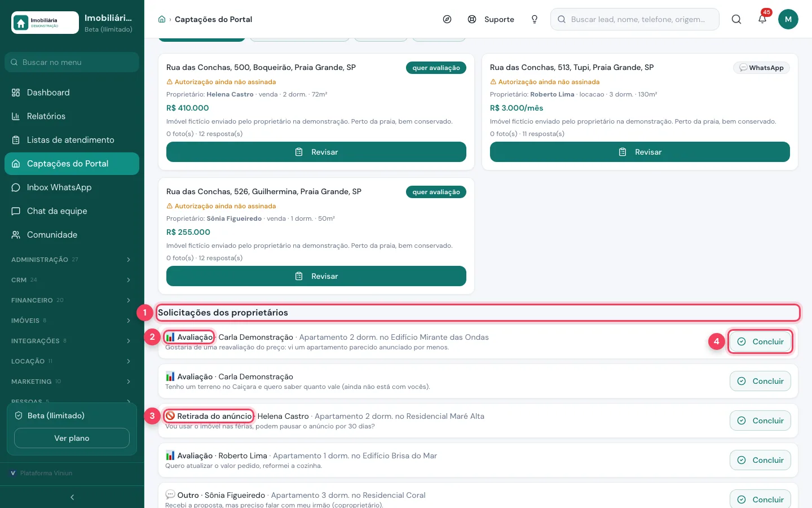The image size is (812, 508).
Task: Click the Plataforma Viniun footer link
Action: pos(42,473)
